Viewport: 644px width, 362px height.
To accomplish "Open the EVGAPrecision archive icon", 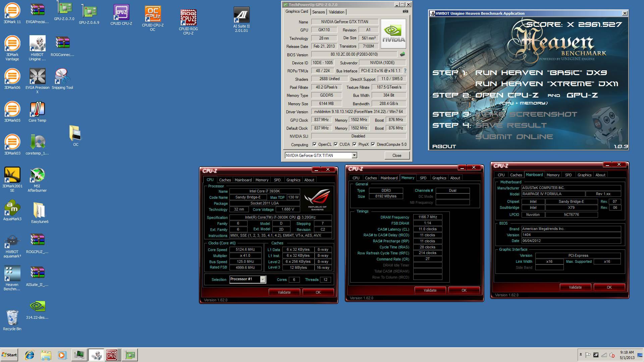I will pyautogui.click(x=37, y=13).
